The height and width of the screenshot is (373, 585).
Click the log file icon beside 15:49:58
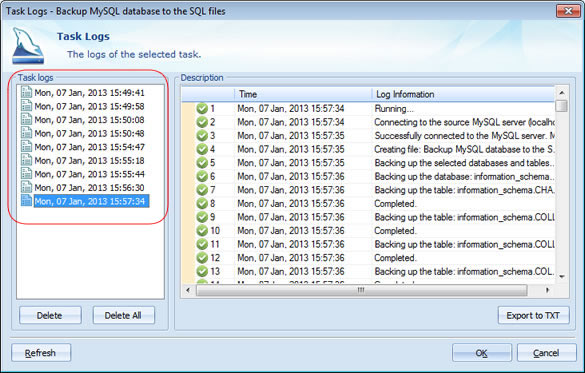coord(26,106)
